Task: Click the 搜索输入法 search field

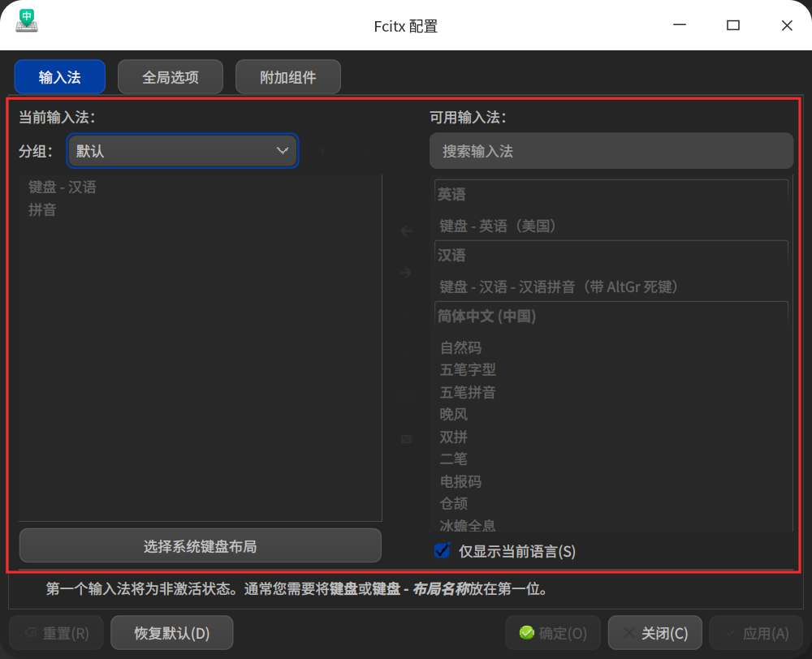Action: point(611,150)
